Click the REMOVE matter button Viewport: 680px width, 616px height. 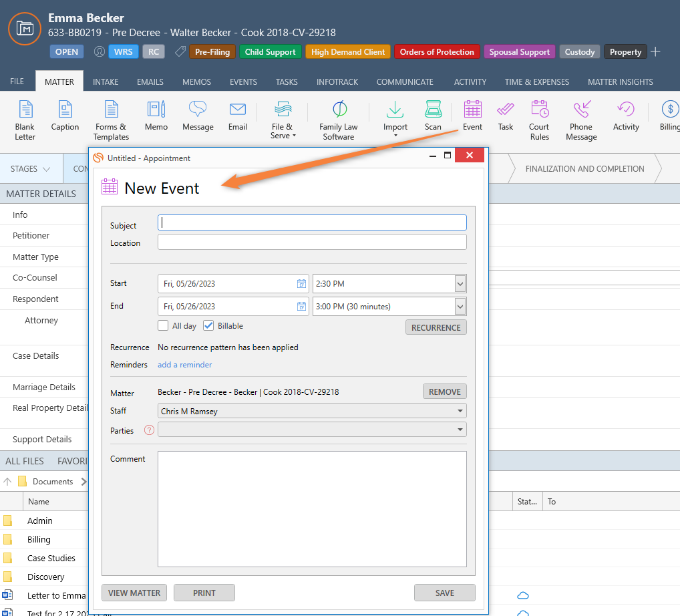(444, 392)
